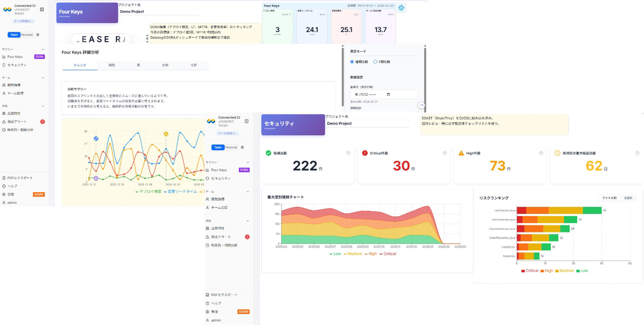Switch to the 分布 tab

(x=165, y=65)
